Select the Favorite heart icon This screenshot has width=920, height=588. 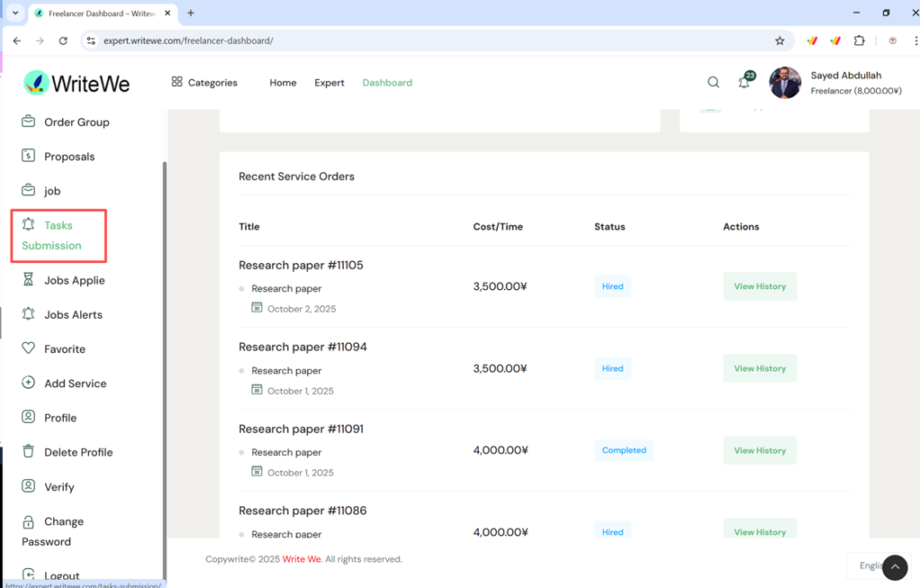pos(29,348)
